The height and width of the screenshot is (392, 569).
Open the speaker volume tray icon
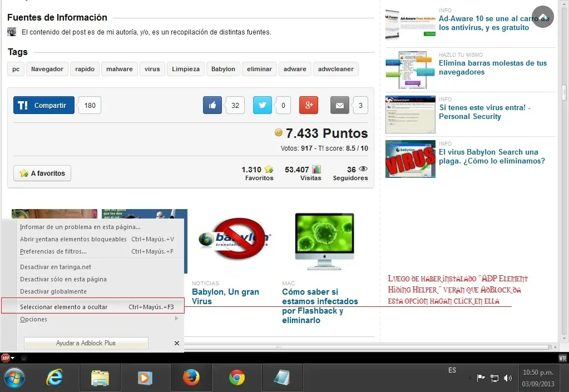(508, 378)
